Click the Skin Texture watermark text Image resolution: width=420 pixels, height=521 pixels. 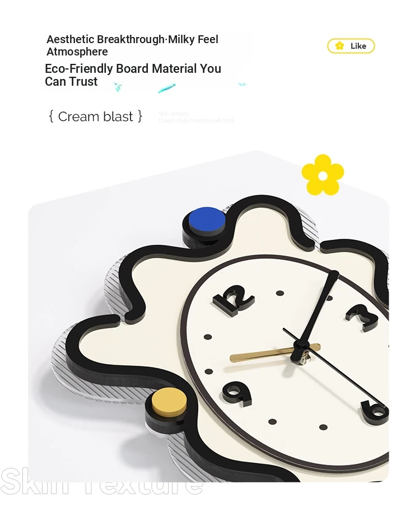(x=101, y=481)
